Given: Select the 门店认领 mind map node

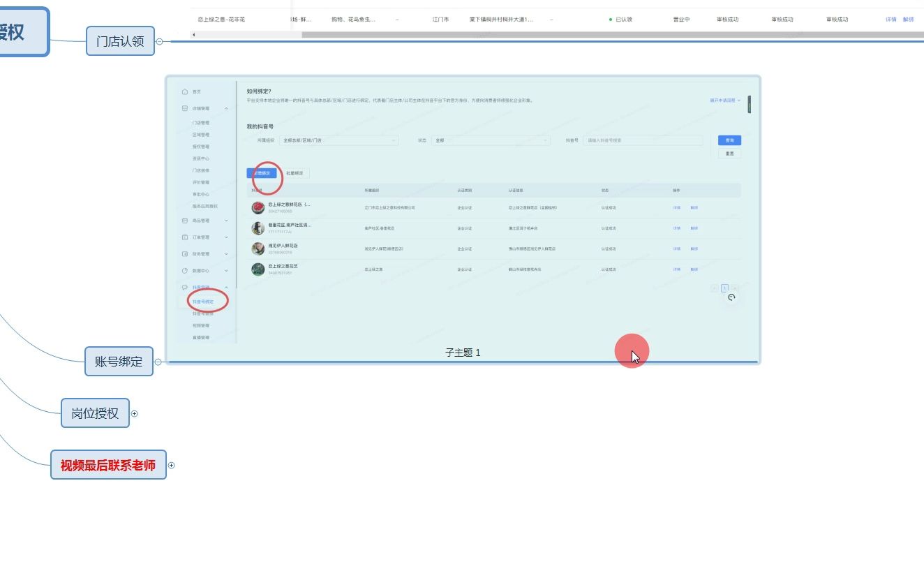Looking at the screenshot, I should click(120, 41).
